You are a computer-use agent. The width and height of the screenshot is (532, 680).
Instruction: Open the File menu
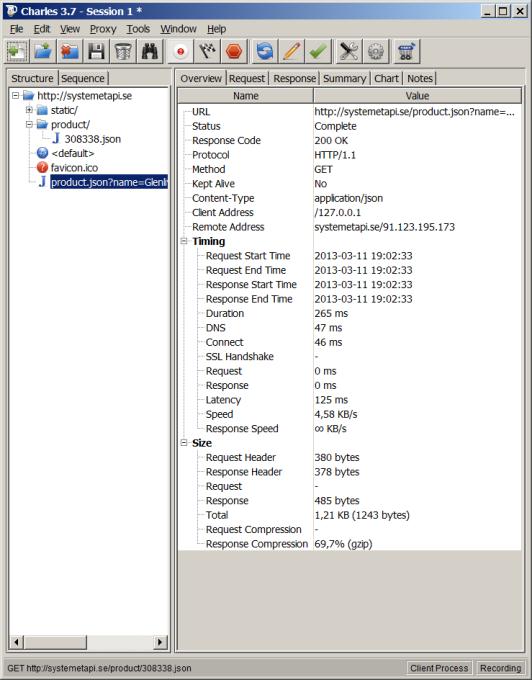(x=16, y=29)
